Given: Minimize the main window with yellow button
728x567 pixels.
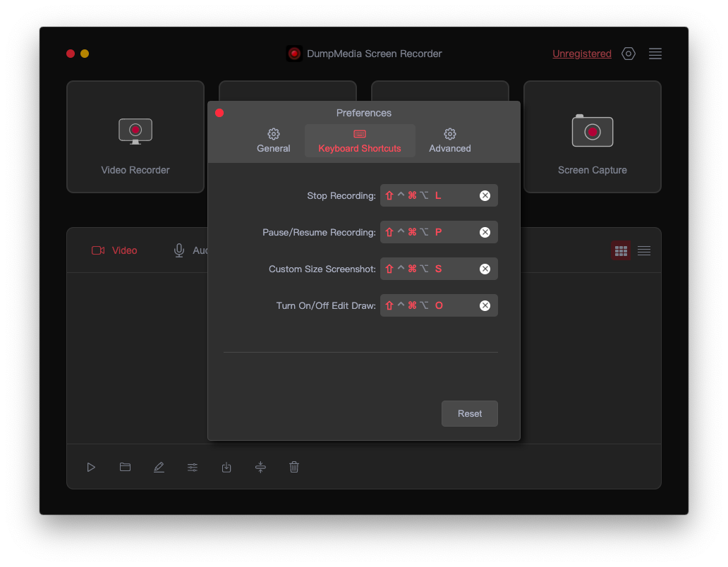Looking at the screenshot, I should [85, 54].
